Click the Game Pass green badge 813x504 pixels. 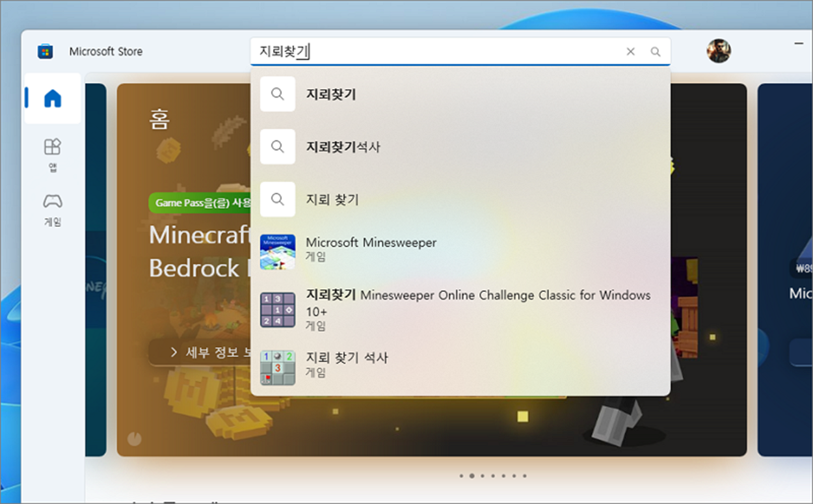(x=200, y=203)
